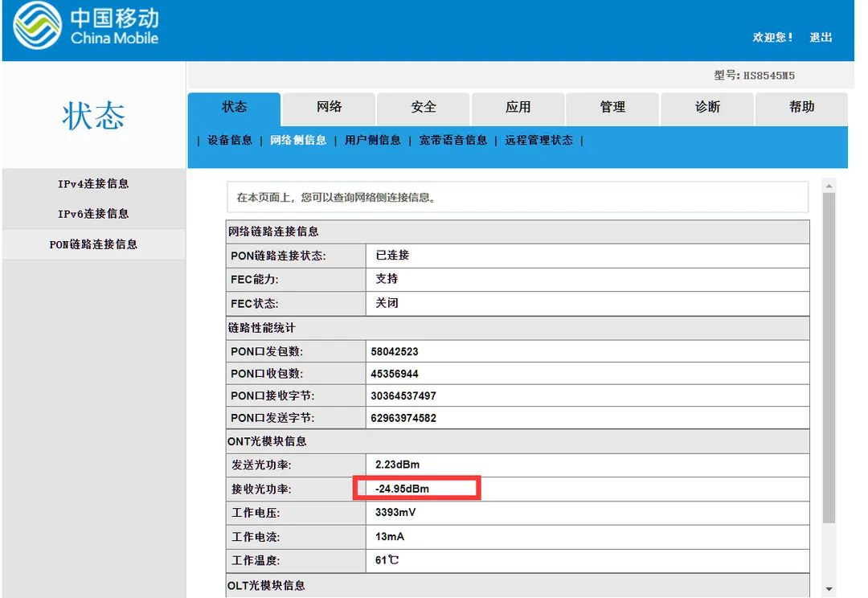Click the value 30364537497
This screenshot has width=868, height=598.
pos(403,396)
